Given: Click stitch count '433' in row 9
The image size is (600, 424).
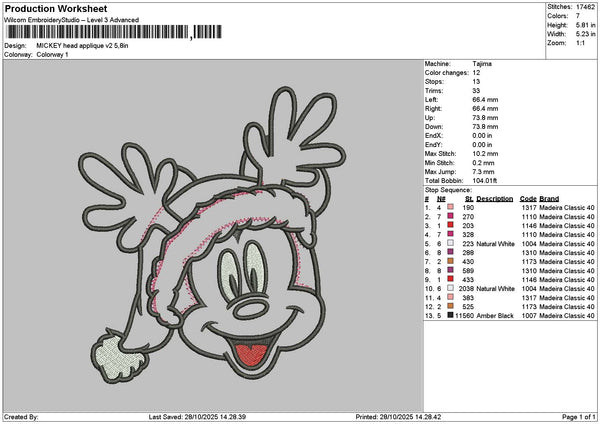Looking at the screenshot, I should pyautogui.click(x=468, y=280).
